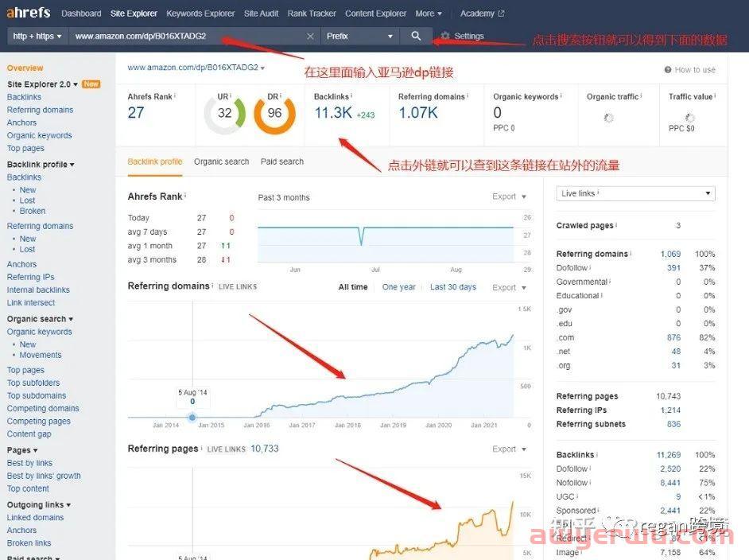
Task: Open Site Audit
Action: [x=262, y=14]
